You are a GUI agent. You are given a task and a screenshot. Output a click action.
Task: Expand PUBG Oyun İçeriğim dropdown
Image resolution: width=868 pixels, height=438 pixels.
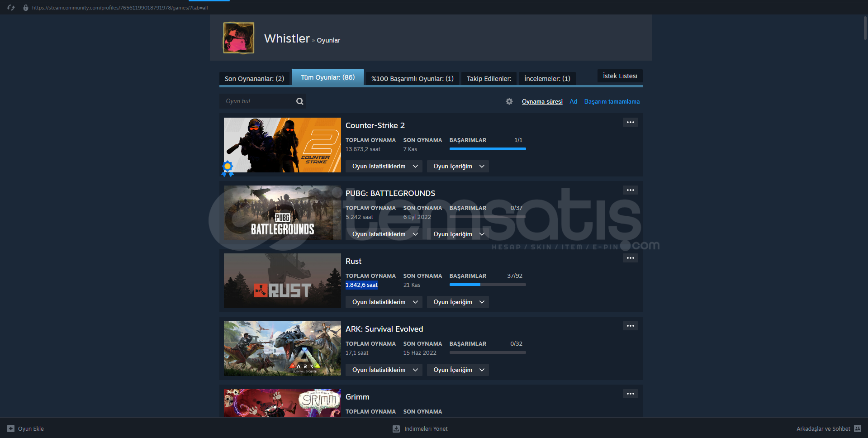(x=458, y=234)
